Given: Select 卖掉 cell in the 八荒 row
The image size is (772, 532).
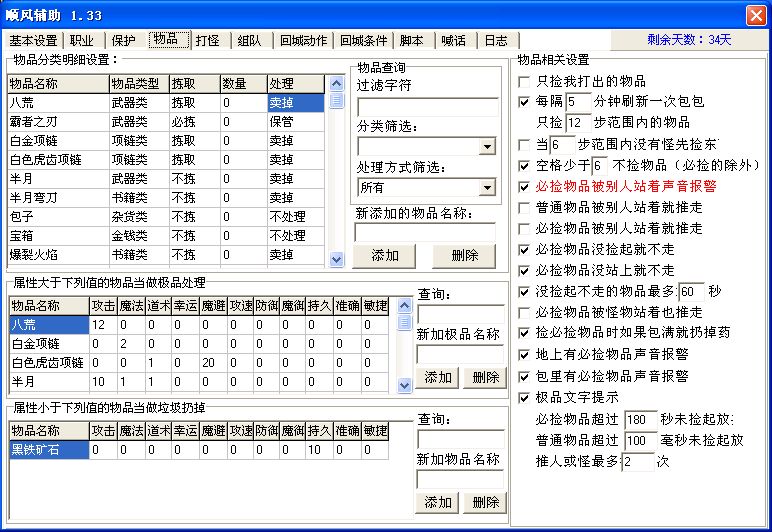Looking at the screenshot, I should coord(295,103).
